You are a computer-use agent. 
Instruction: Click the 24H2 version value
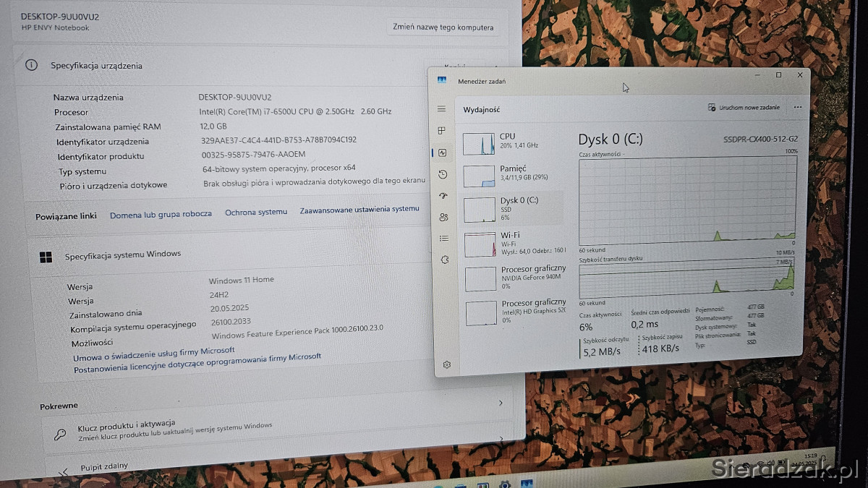pos(221,295)
